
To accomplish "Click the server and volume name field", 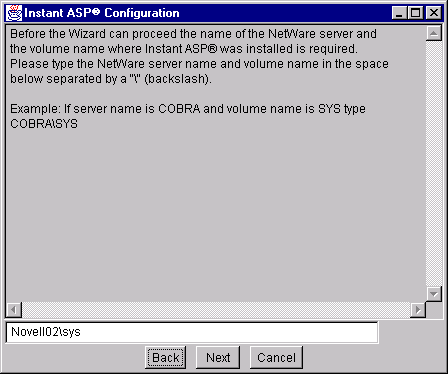I will coord(192,332).
